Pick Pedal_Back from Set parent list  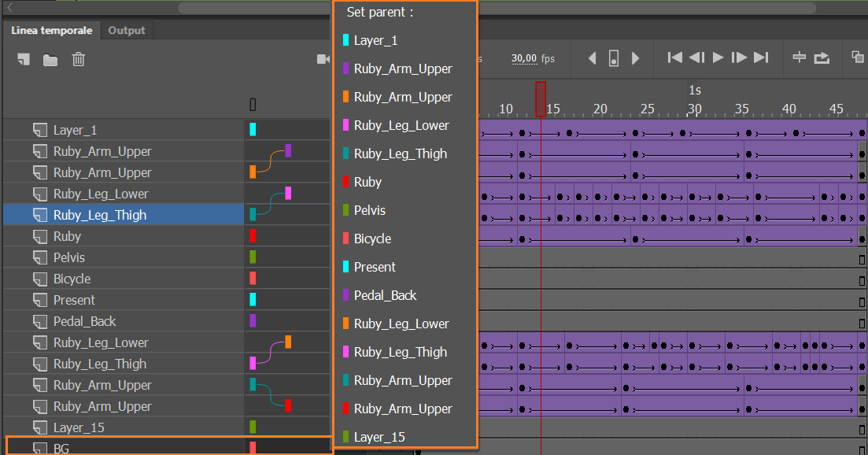pos(385,295)
